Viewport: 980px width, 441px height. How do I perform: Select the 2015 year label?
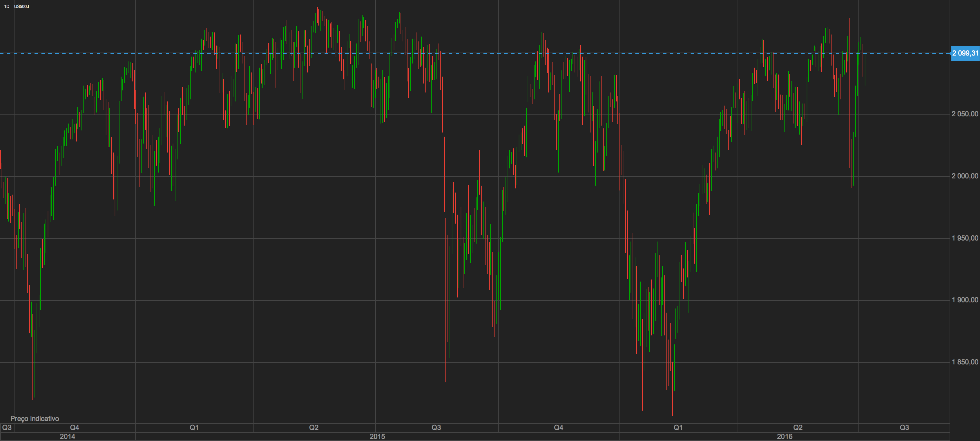[377, 437]
